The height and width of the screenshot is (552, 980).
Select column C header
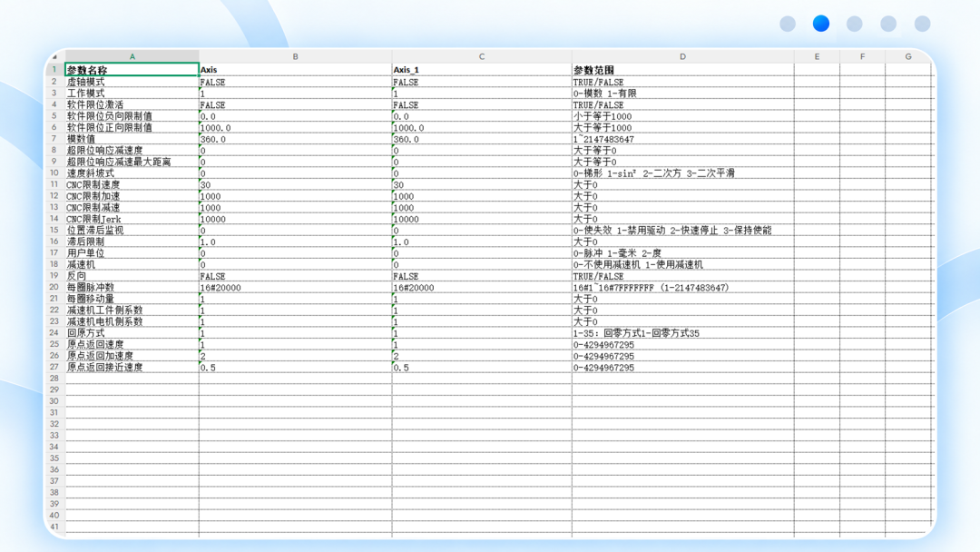481,56
